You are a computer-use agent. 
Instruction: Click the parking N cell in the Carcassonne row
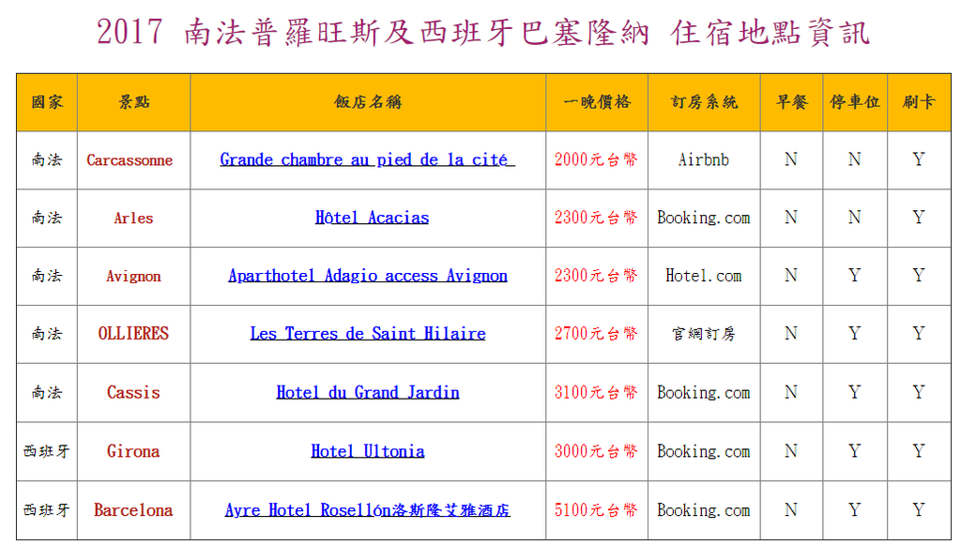[855, 159]
